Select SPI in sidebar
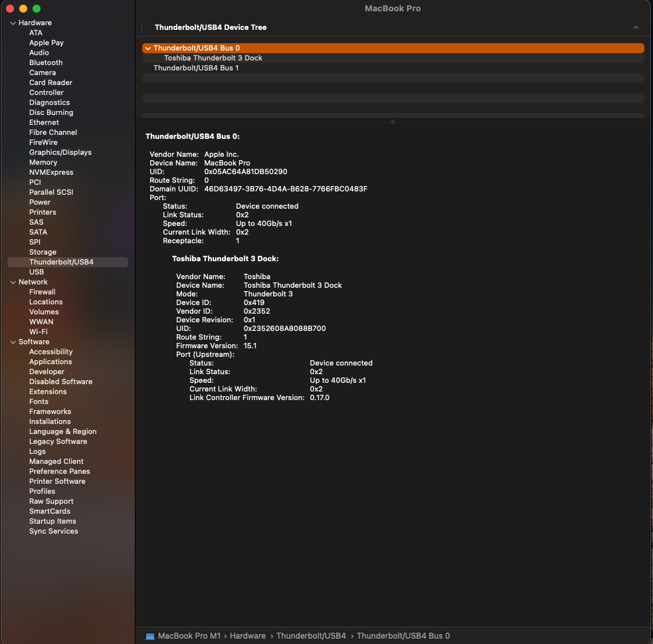 [35, 242]
